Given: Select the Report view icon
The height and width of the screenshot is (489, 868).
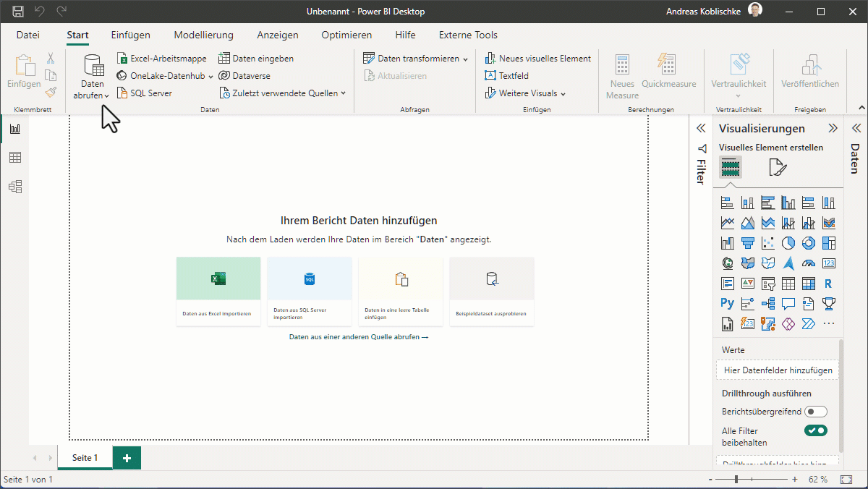Looking at the screenshot, I should pyautogui.click(x=15, y=129).
